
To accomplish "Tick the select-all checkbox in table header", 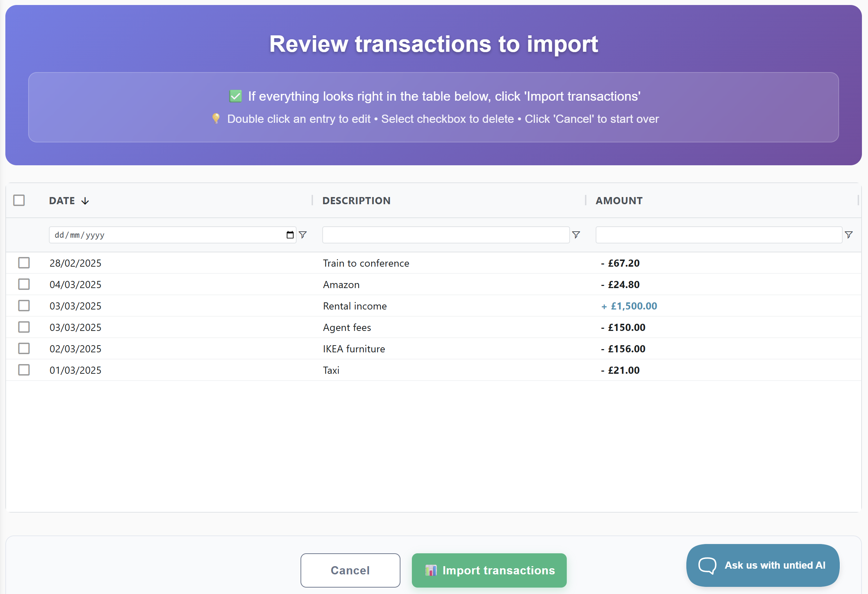I will tap(19, 201).
